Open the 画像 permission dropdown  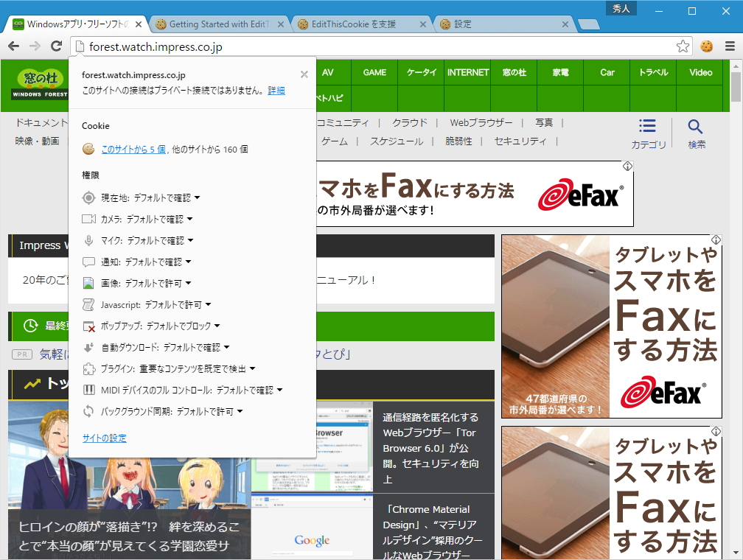(x=188, y=283)
